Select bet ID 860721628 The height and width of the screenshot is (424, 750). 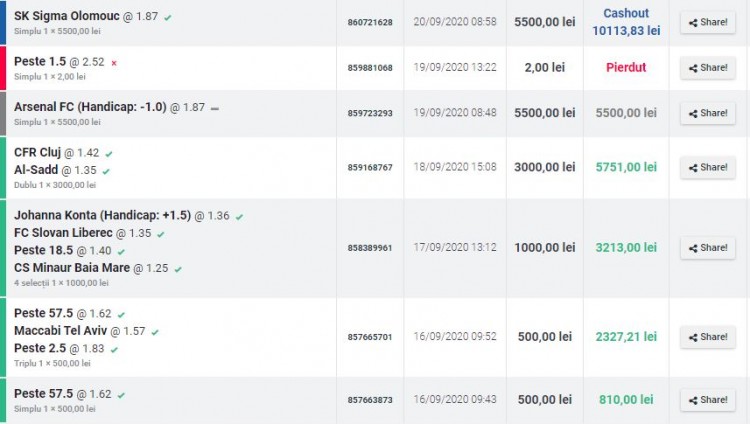click(x=370, y=22)
